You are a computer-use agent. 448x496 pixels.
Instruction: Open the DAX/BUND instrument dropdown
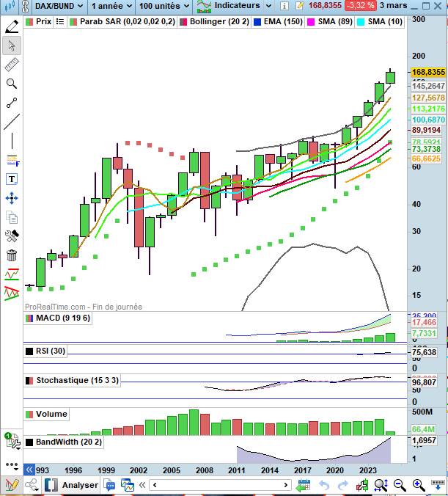pyautogui.click(x=56, y=6)
